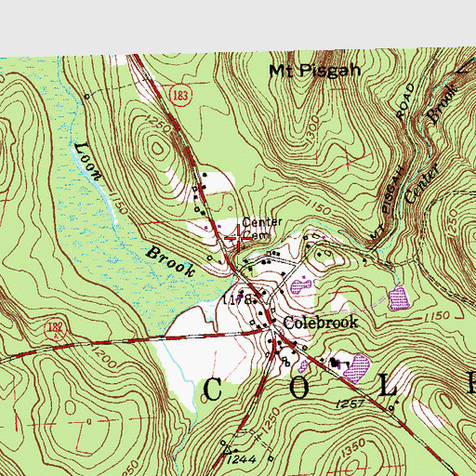
Task: Click the 'Brook' label of Loon Brook
Action: pos(171,261)
